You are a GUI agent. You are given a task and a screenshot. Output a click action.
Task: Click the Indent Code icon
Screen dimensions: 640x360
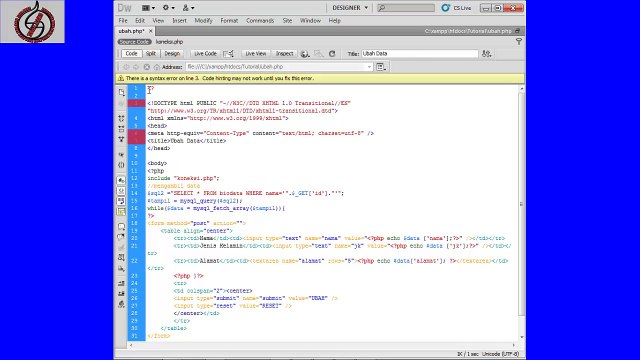tap(121, 283)
